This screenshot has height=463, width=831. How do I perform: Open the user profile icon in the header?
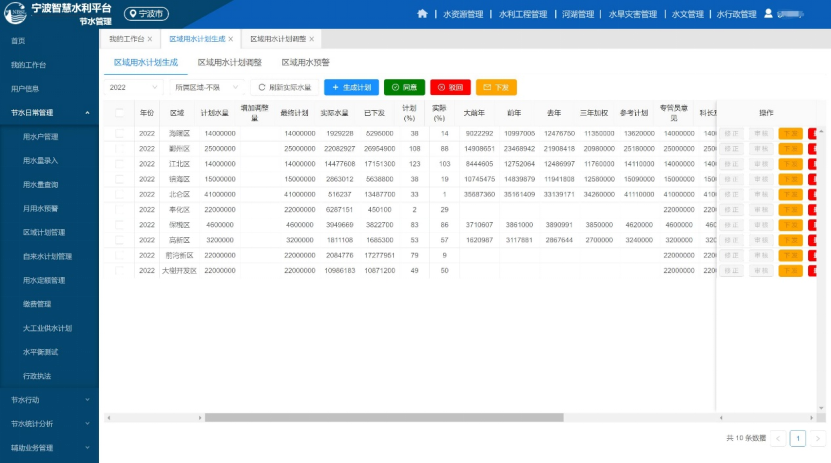point(768,14)
